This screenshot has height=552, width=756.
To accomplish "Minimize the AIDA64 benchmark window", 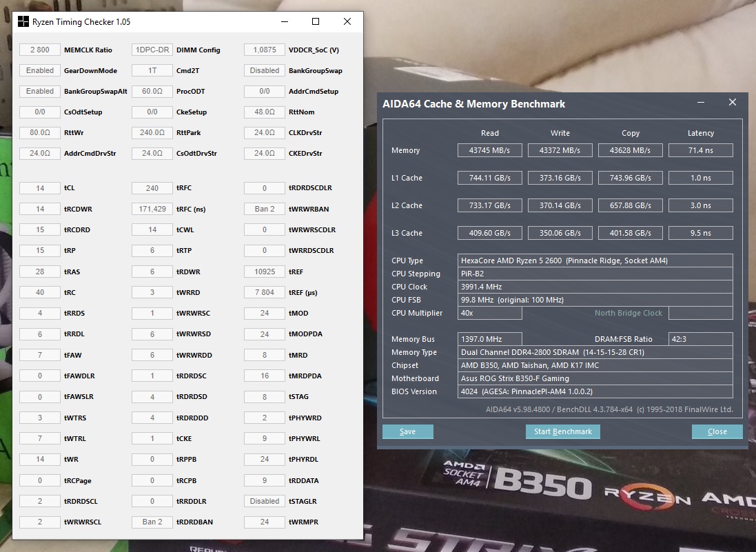I will click(x=701, y=102).
